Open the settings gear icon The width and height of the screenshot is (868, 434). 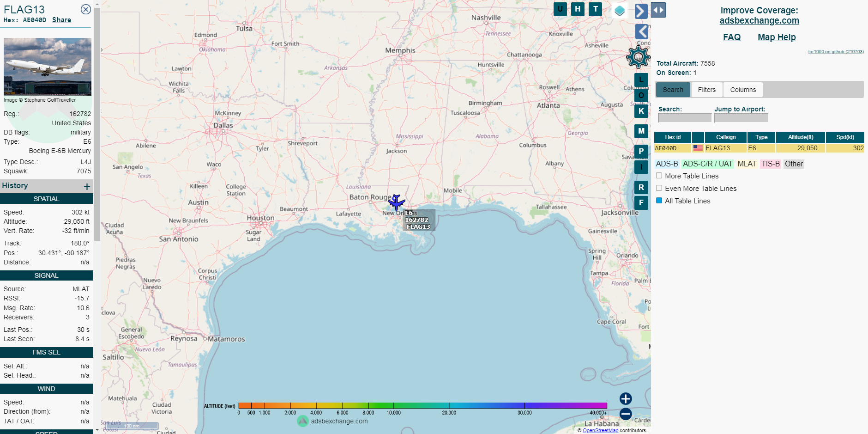[638, 57]
